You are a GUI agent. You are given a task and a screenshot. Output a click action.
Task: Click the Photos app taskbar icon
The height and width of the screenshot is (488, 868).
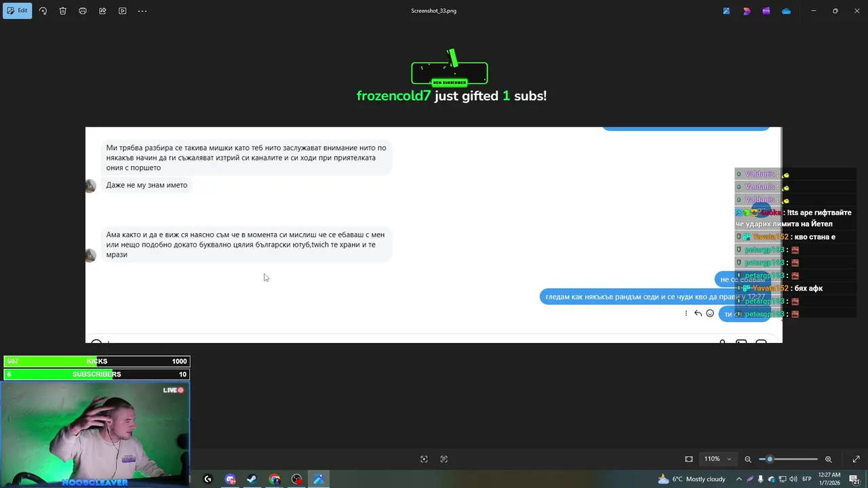(319, 479)
